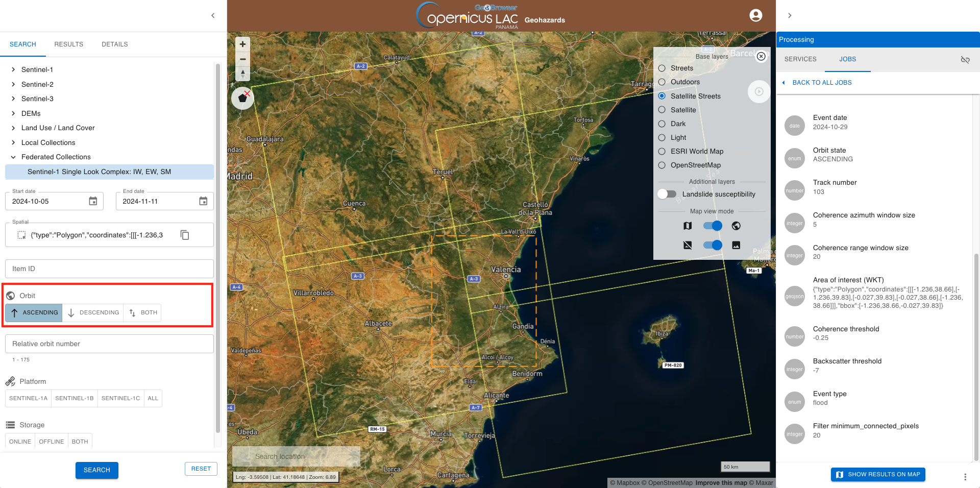Reset map bearing with the compass icon
980x488 pixels.
click(242, 74)
